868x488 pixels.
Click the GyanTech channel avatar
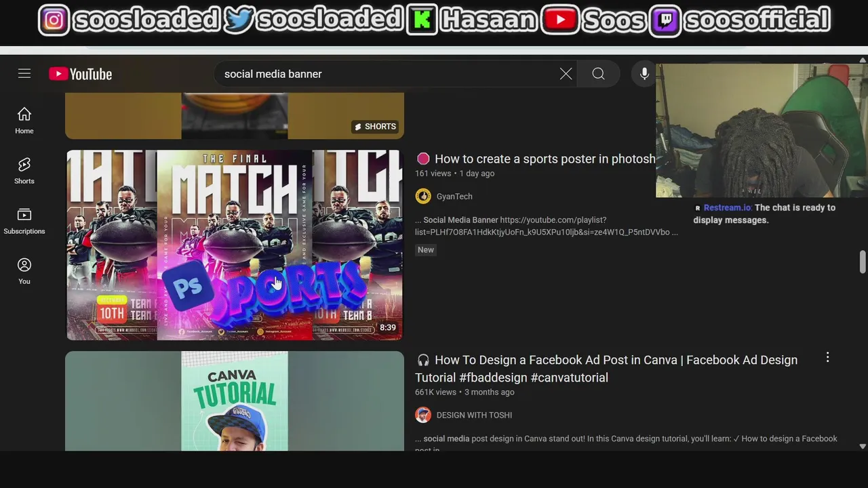pos(423,197)
